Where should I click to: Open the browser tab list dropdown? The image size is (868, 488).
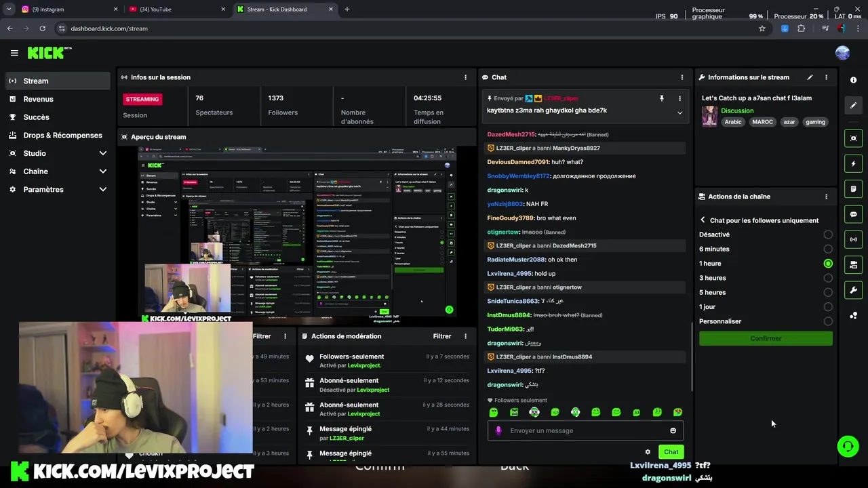[9, 9]
